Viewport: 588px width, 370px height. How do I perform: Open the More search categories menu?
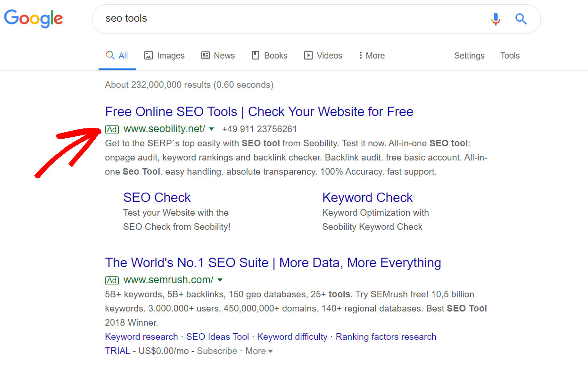tap(372, 55)
